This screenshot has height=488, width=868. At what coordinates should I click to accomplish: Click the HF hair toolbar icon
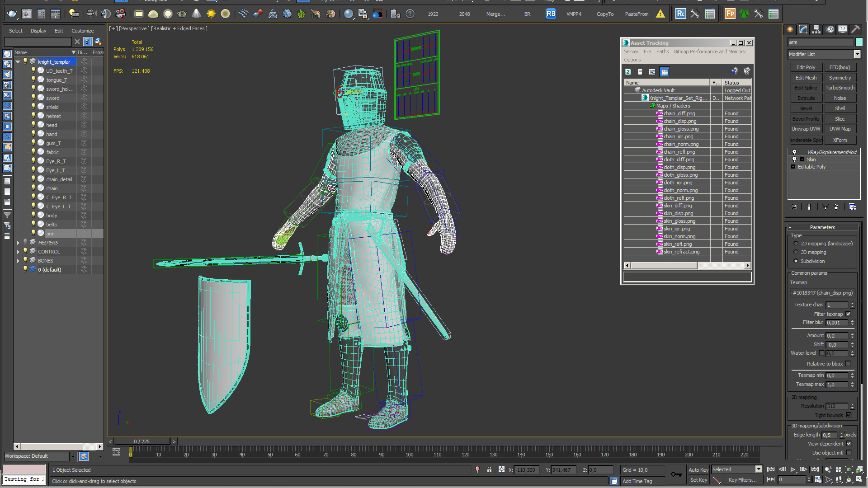[x=316, y=14]
